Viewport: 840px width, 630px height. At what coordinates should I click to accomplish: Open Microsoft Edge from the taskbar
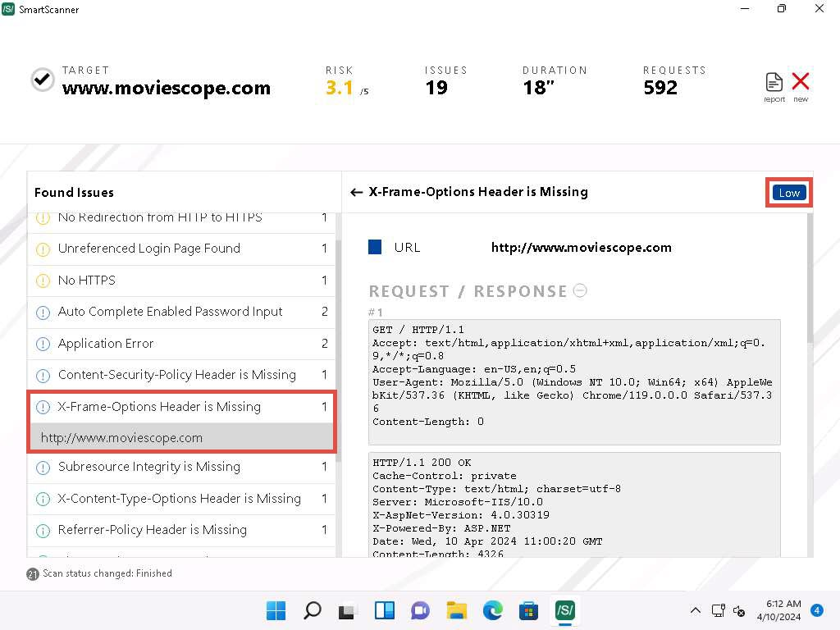tap(492, 610)
